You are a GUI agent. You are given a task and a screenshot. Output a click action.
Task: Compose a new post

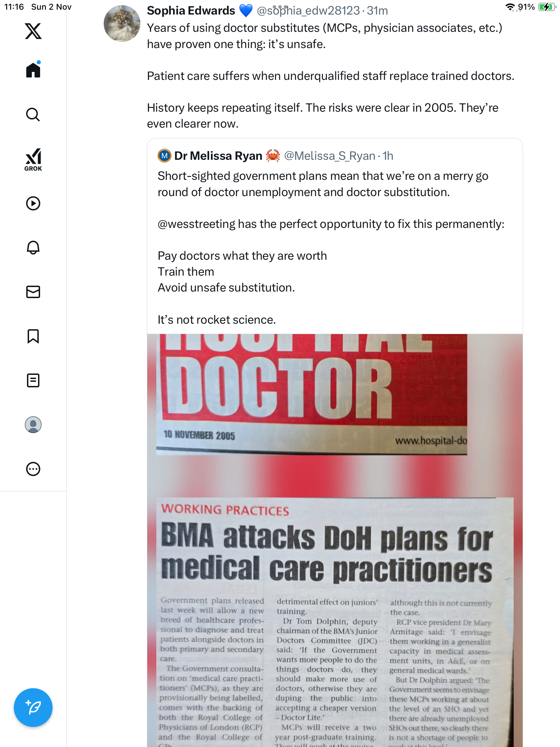[x=33, y=708]
